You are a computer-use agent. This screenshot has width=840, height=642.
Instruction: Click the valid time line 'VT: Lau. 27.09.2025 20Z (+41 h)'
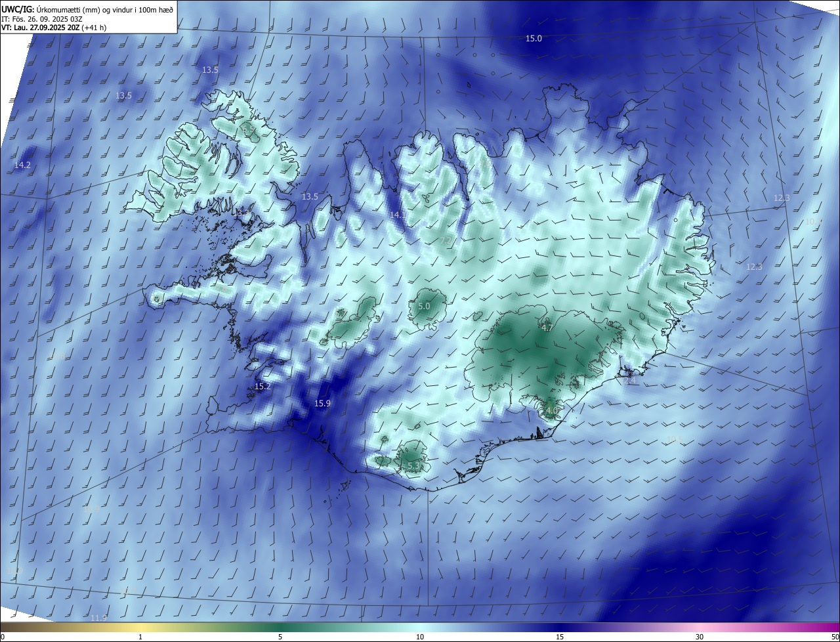pyautogui.click(x=54, y=28)
